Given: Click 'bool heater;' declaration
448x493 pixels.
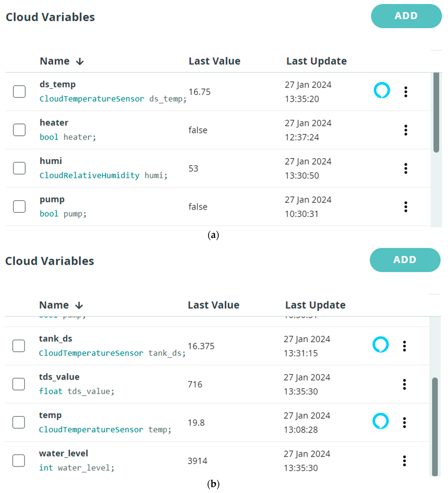Looking at the screenshot, I should 68,137.
